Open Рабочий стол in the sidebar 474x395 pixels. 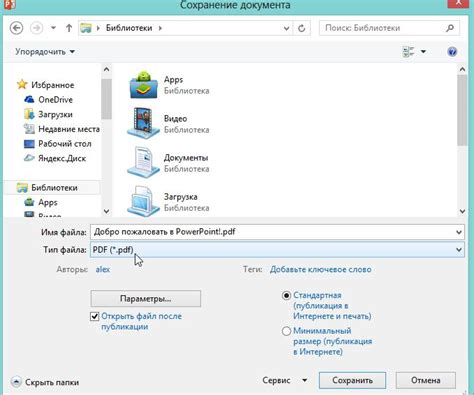pos(65,144)
